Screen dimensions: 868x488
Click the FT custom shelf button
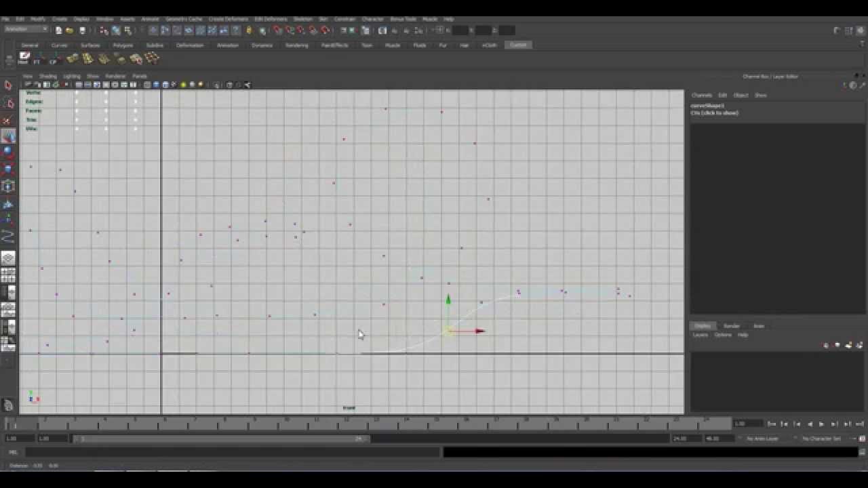click(39, 59)
